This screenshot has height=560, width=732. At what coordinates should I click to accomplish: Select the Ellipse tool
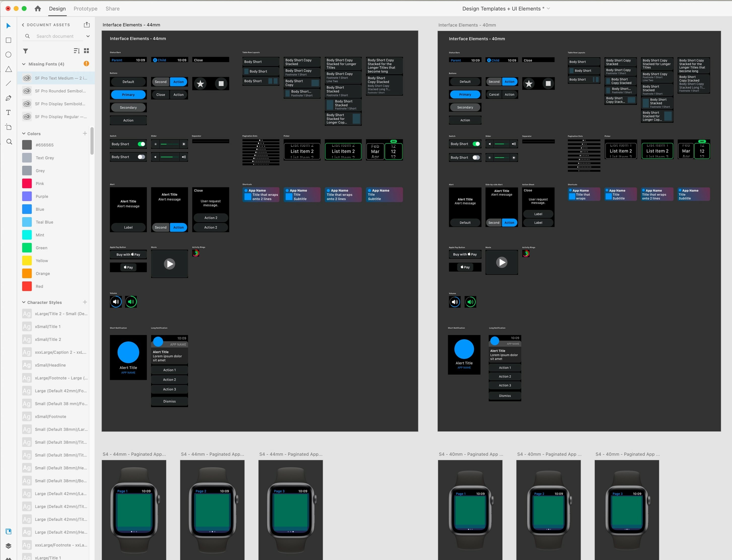point(8,54)
